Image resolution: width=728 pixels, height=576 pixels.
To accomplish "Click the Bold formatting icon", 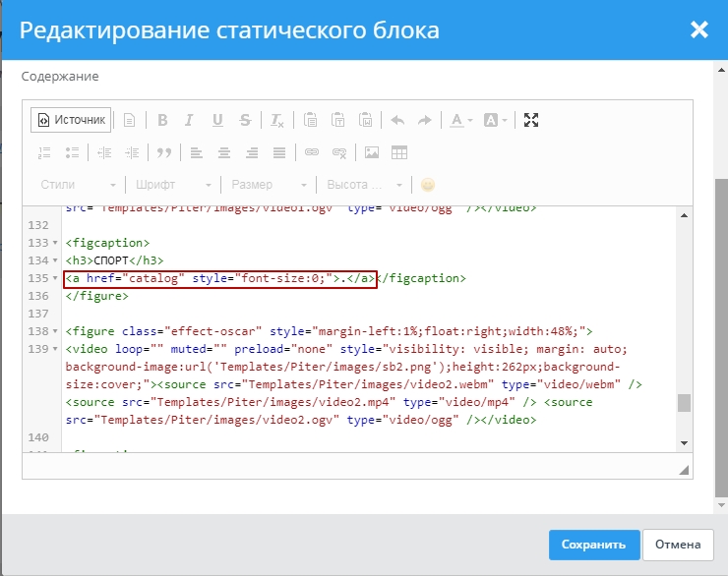I will coord(162,120).
